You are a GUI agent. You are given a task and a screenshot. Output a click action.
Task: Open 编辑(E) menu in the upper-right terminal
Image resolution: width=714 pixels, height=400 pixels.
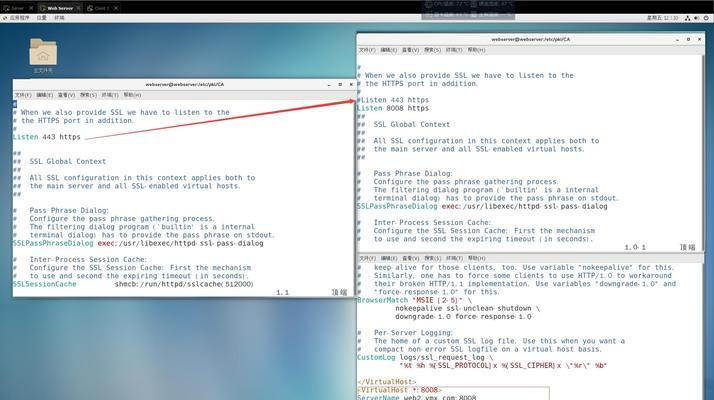(389, 50)
